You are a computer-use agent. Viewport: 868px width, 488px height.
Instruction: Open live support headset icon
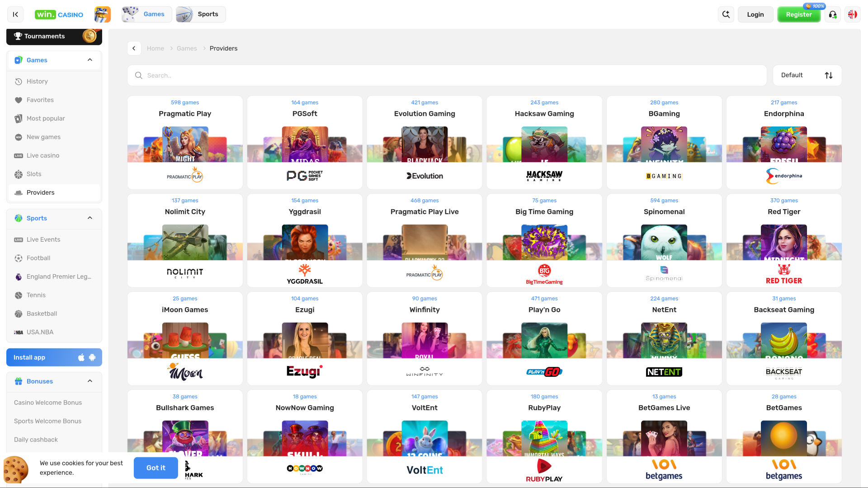pyautogui.click(x=833, y=14)
